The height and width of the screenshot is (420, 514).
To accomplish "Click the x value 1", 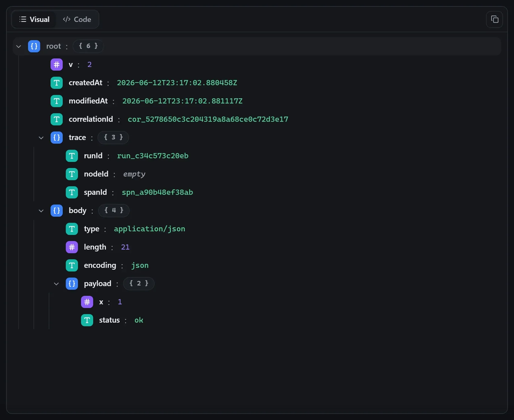I will (120, 302).
